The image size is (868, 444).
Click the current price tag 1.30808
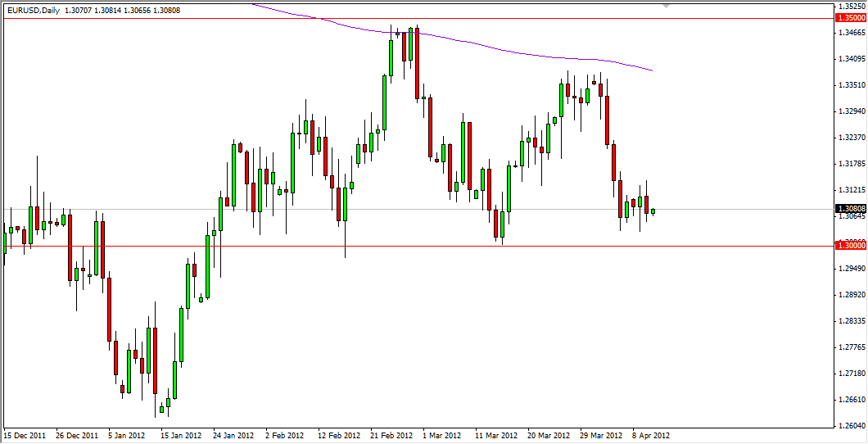pyautogui.click(x=849, y=209)
